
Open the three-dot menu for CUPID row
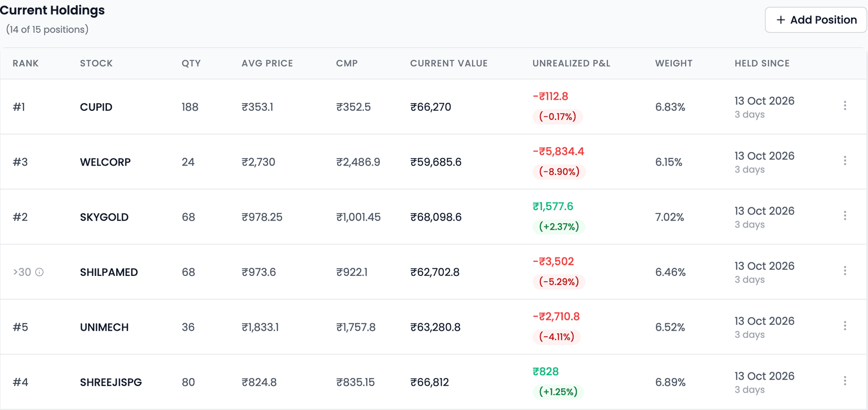(x=845, y=106)
